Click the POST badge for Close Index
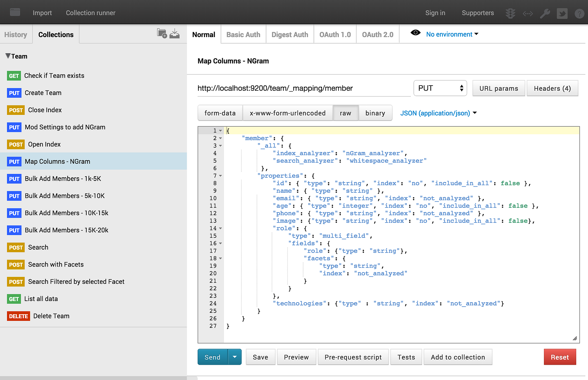588x380 pixels. pyautogui.click(x=16, y=110)
